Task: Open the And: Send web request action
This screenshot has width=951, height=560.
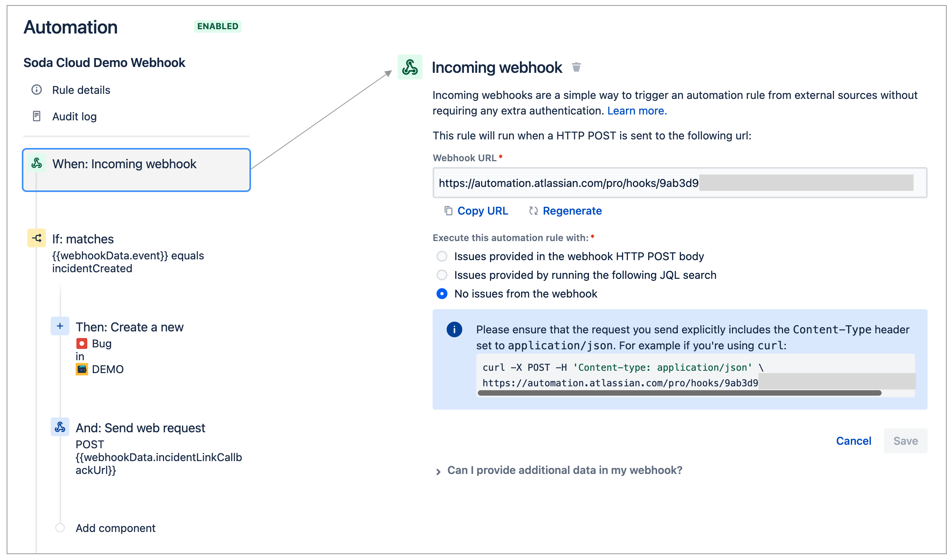Action: (140, 428)
